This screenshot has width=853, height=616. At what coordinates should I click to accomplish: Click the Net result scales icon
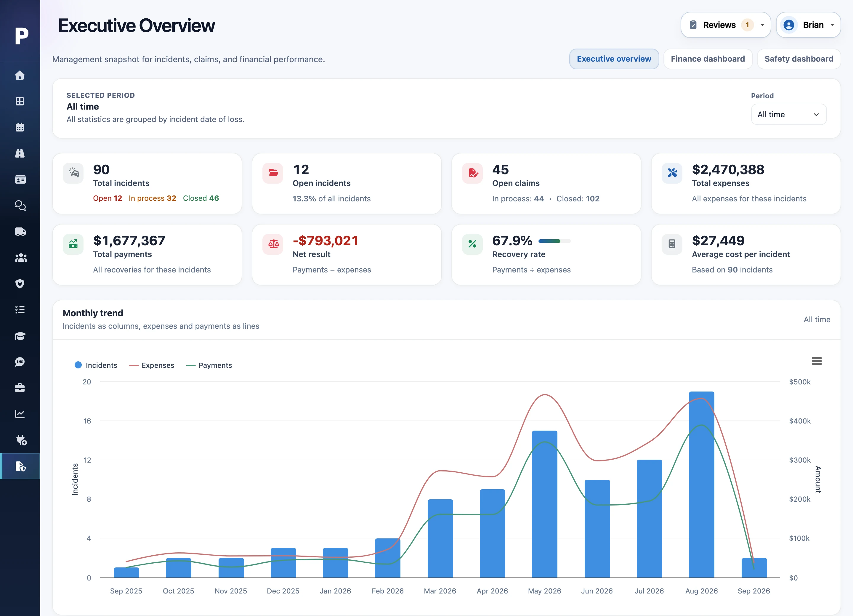click(273, 244)
